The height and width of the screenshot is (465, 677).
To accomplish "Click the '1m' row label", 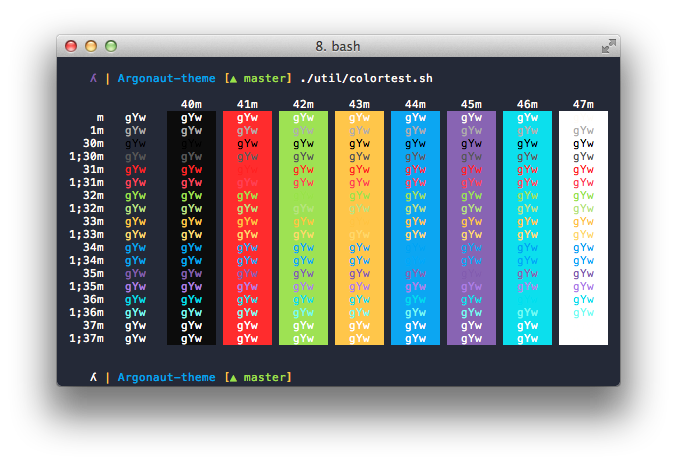I will point(97,130).
